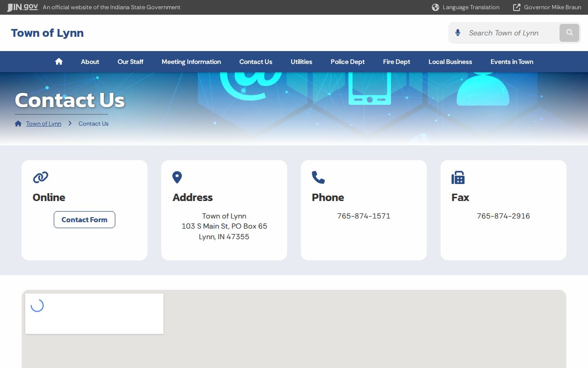Go to the Fire Dept page
The height and width of the screenshot is (368, 588).
tap(396, 62)
